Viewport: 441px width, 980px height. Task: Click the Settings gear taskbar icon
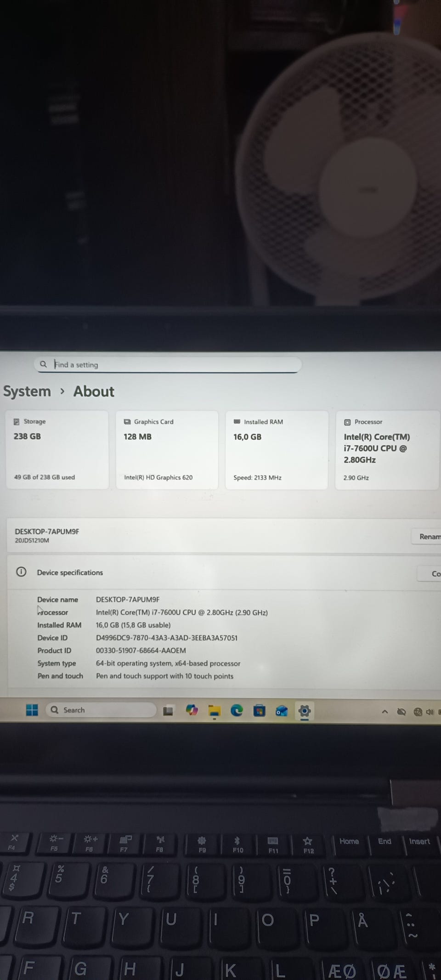305,711
